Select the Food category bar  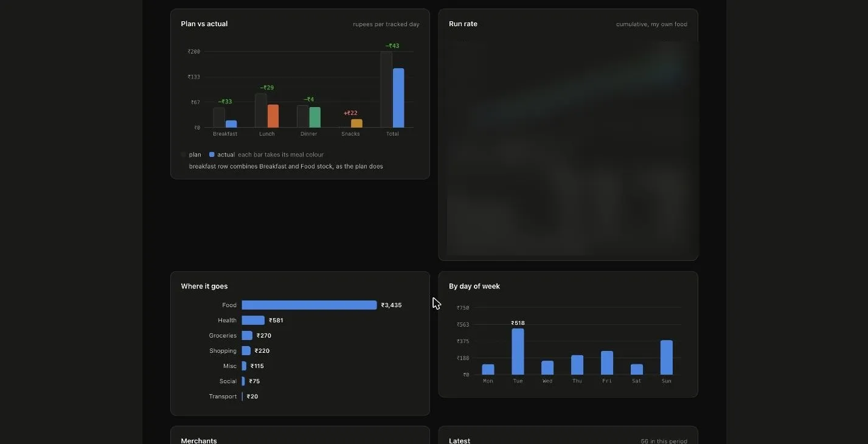[309, 305]
